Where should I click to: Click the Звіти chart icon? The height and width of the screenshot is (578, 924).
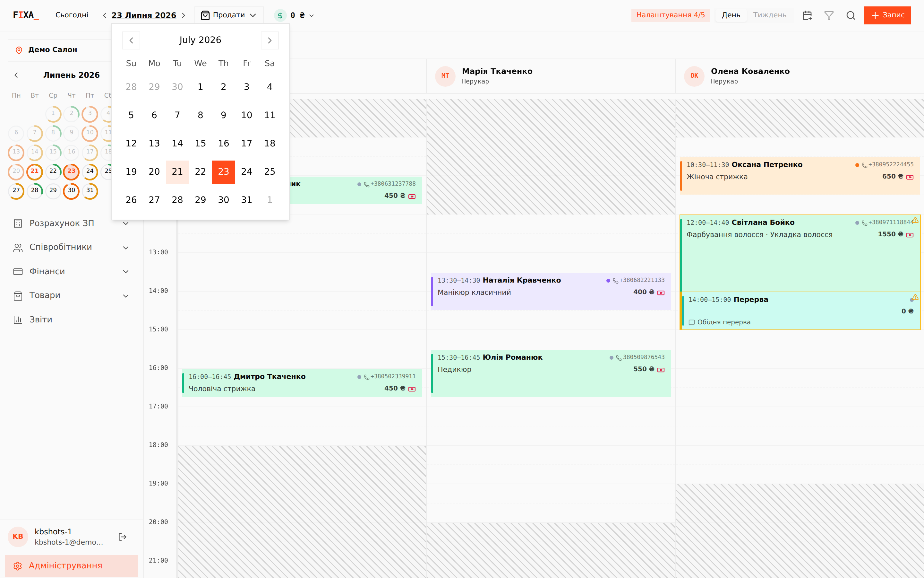[x=18, y=320]
